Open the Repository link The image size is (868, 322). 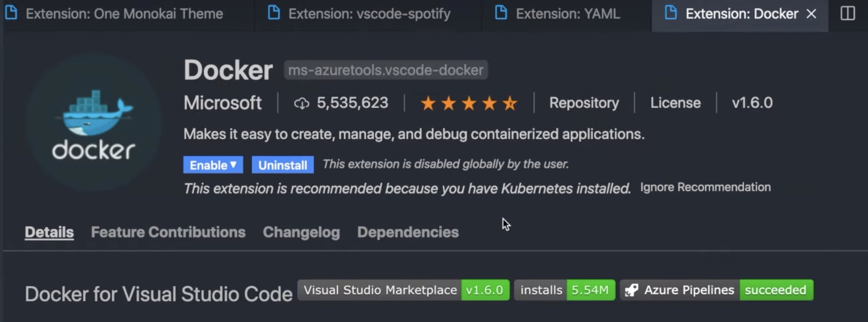click(584, 103)
